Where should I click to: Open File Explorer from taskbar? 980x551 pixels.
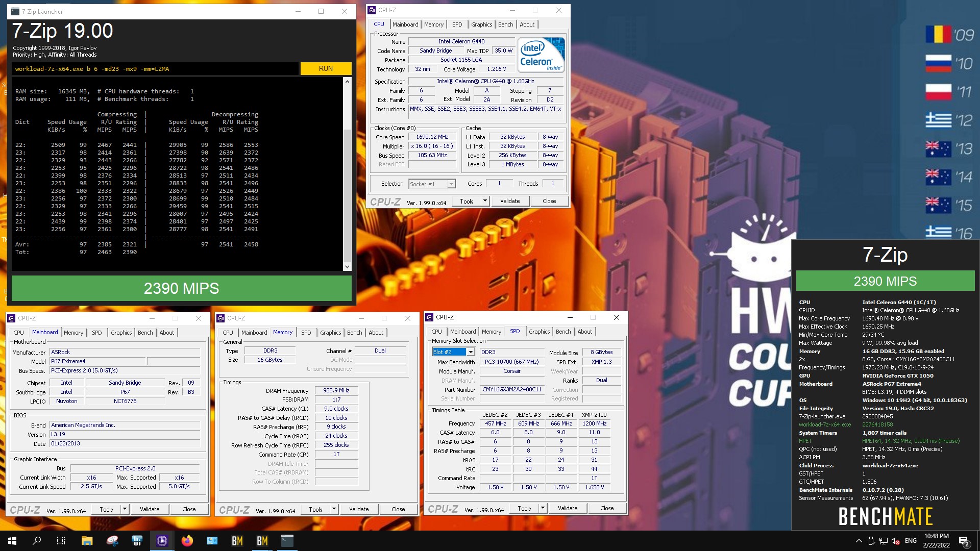click(x=87, y=541)
